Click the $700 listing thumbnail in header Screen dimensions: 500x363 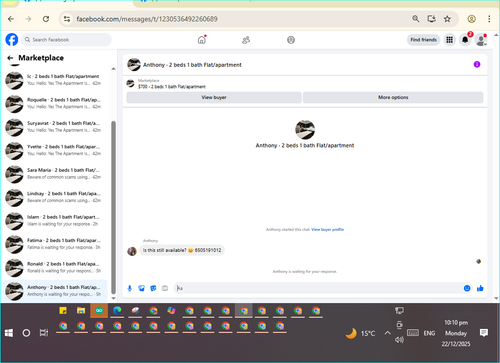coord(130,83)
